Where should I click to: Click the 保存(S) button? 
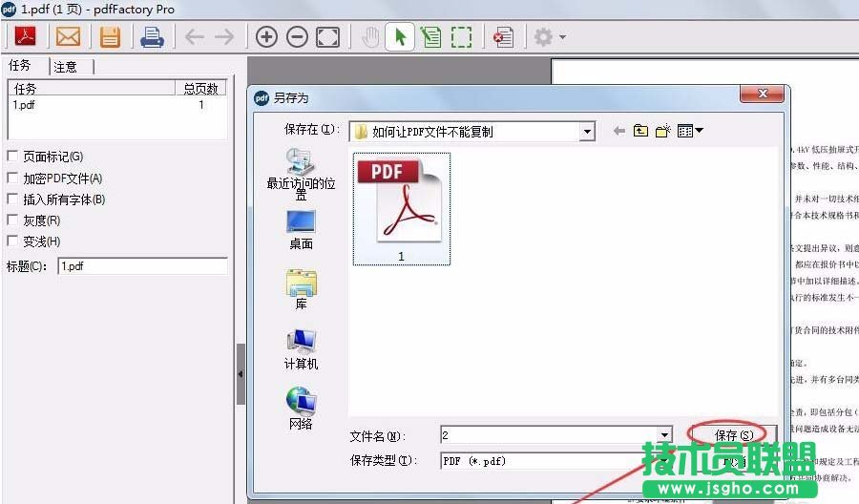[x=734, y=435]
